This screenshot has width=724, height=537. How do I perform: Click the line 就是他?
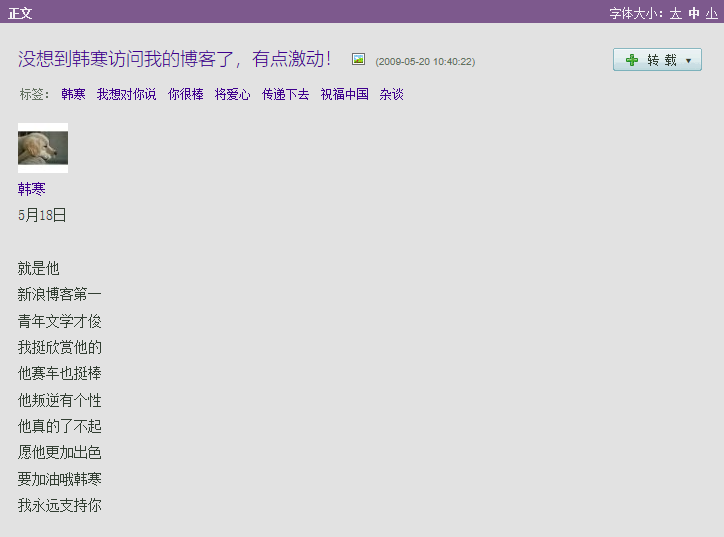38,268
